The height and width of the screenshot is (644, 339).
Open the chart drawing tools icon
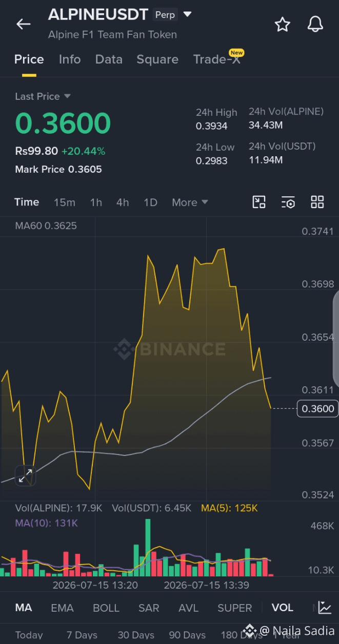click(259, 202)
